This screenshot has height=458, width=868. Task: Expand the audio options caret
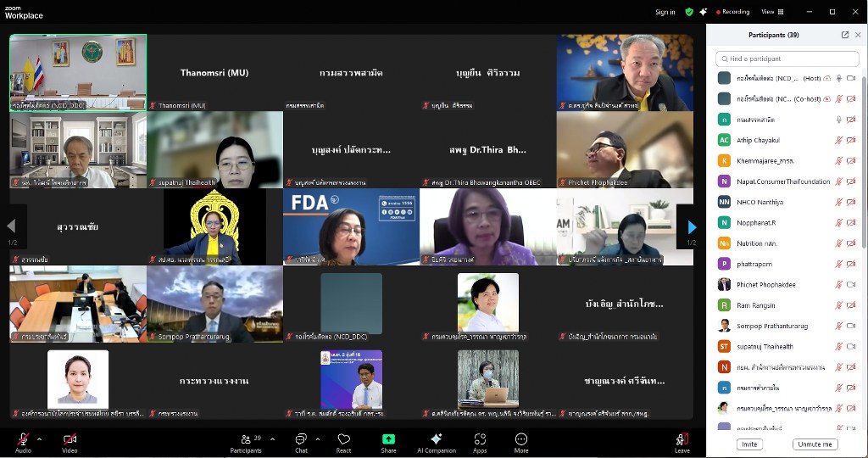pos(39,439)
